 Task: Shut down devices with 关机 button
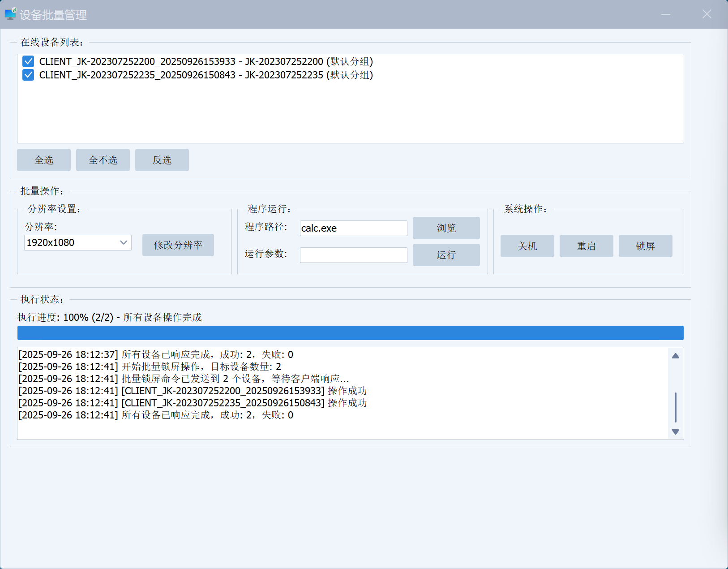tap(527, 246)
